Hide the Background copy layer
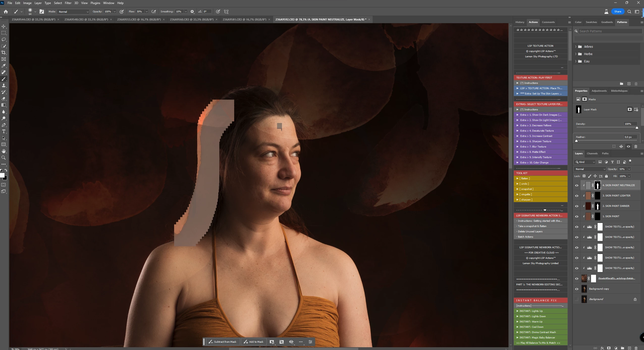 pyautogui.click(x=577, y=289)
